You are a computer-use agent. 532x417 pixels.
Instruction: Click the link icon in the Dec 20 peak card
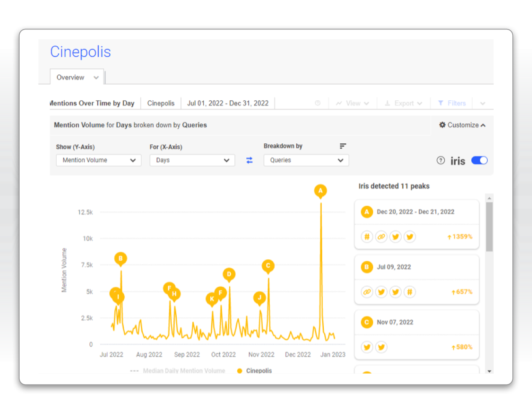pyautogui.click(x=381, y=236)
